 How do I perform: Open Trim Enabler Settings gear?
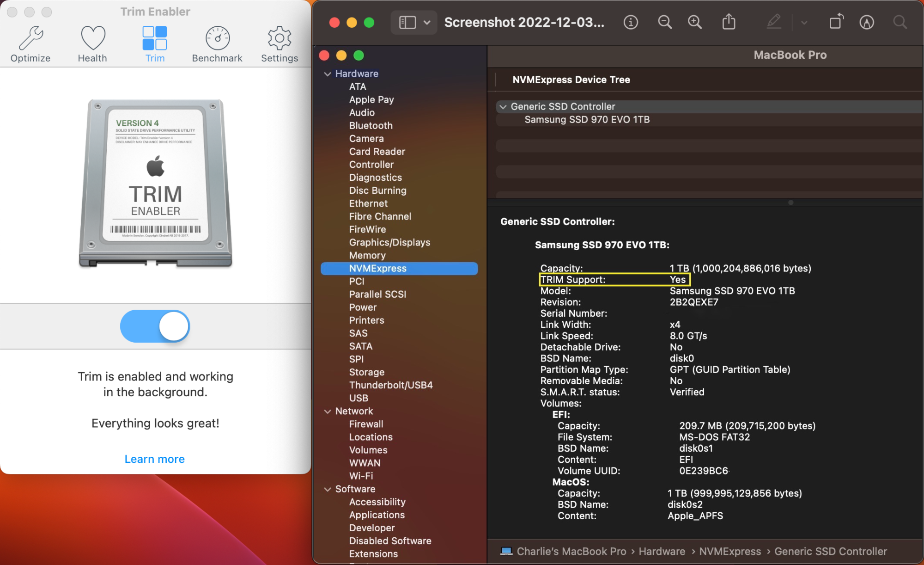tap(279, 43)
